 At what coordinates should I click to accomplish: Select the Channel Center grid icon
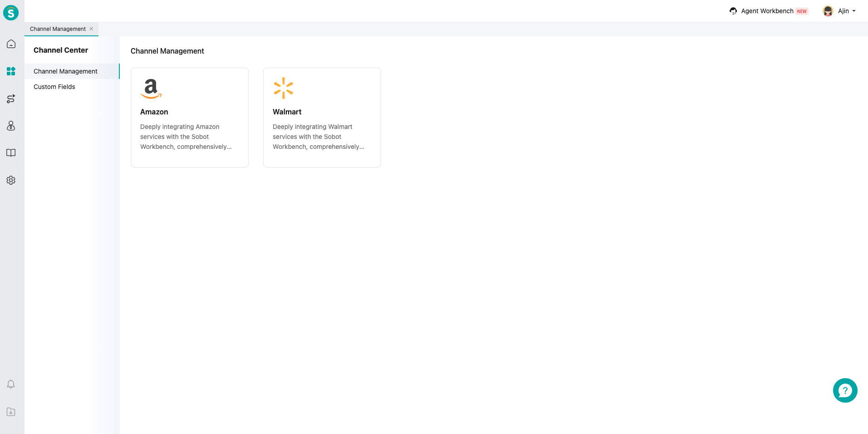click(x=11, y=71)
